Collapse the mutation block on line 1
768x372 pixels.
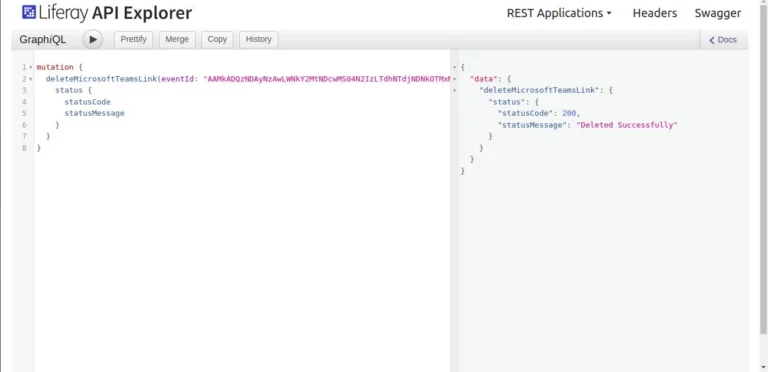click(x=31, y=67)
